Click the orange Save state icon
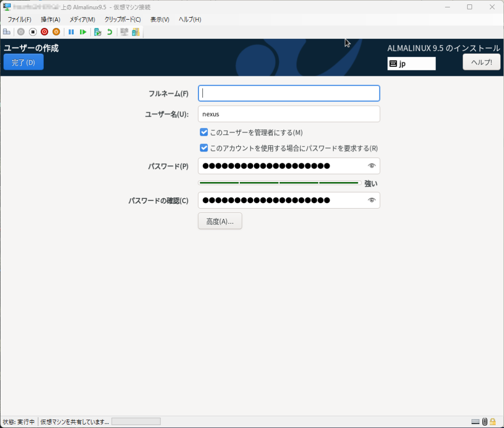Screen dimensions: 504x428 (x=56, y=32)
